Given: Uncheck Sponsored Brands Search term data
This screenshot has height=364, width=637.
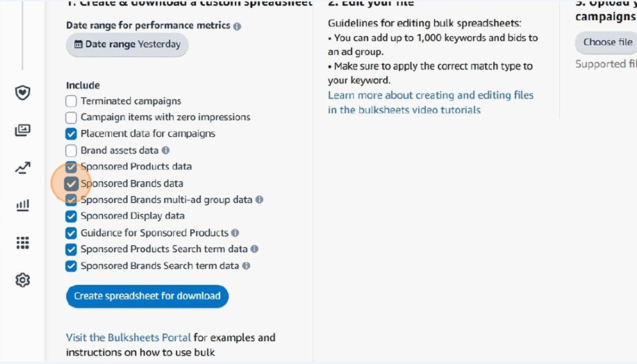Looking at the screenshot, I should (x=71, y=266).
